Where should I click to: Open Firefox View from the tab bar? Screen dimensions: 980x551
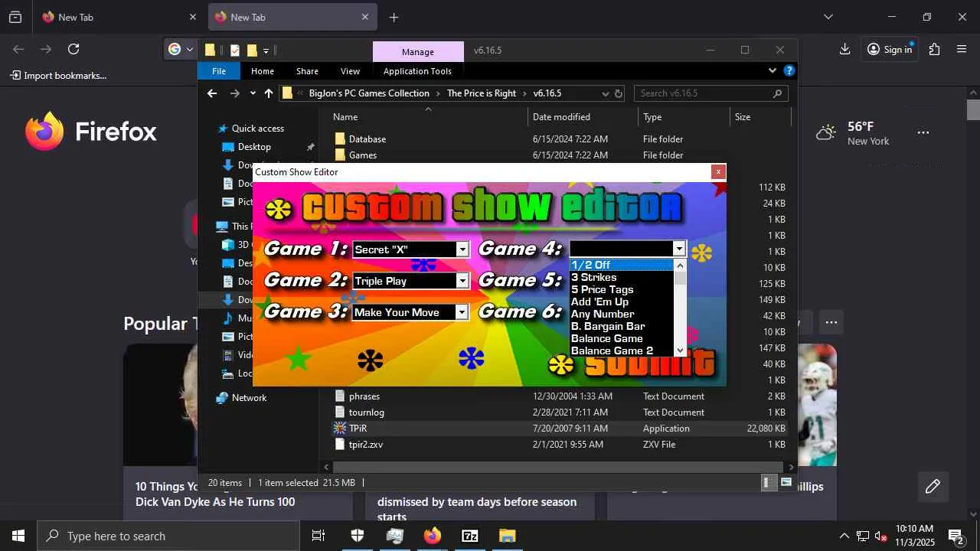(15, 17)
